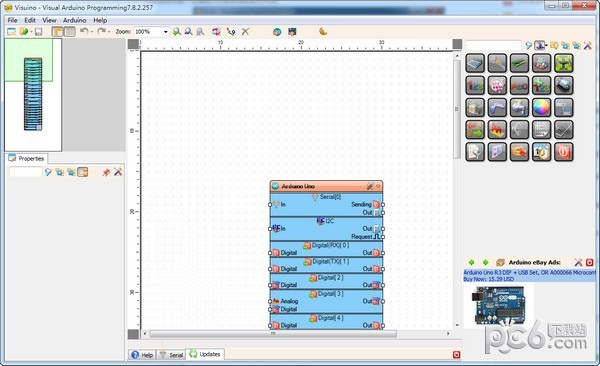Switch to the Serial tab

pyautogui.click(x=171, y=355)
